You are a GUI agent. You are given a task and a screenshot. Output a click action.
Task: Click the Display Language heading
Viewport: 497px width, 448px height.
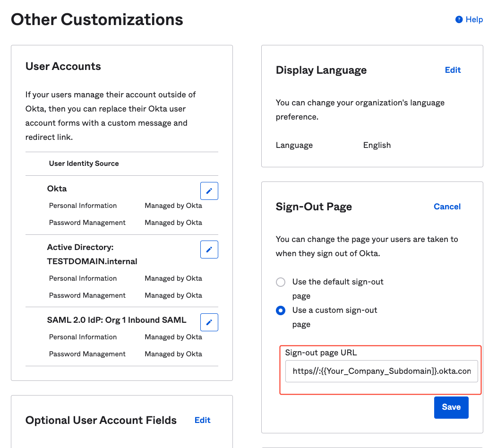321,70
